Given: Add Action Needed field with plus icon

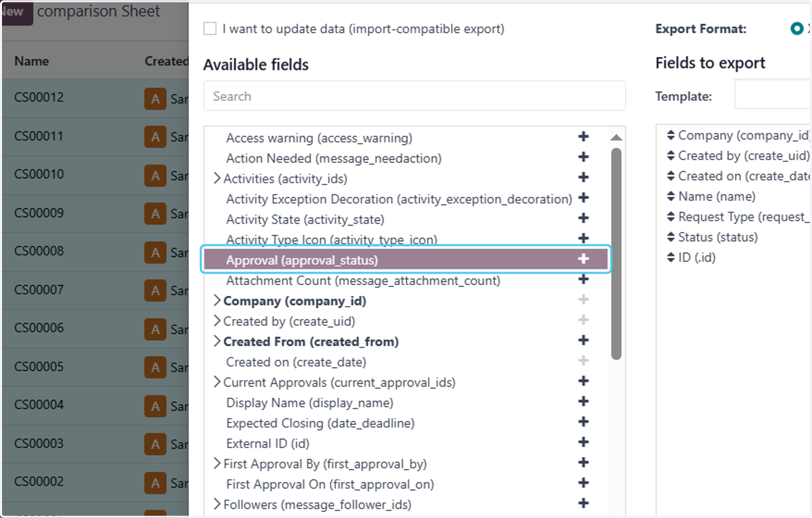Looking at the screenshot, I should coord(583,157).
